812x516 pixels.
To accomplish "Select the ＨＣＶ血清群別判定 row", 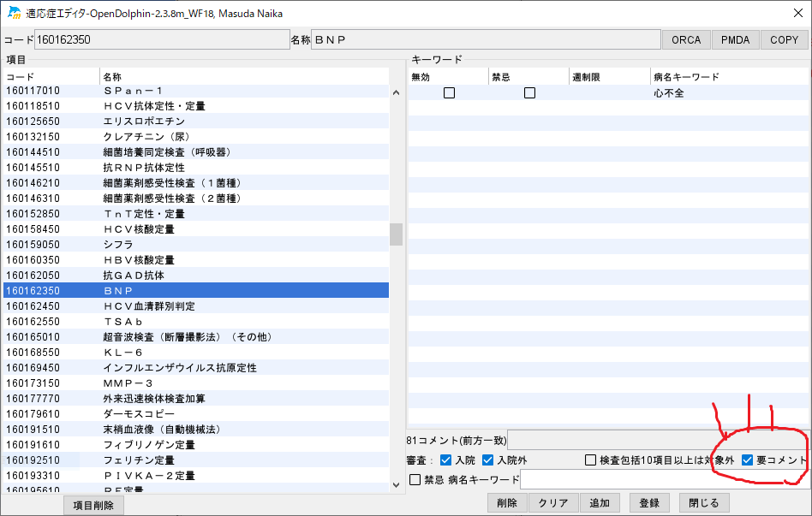I will (196, 305).
